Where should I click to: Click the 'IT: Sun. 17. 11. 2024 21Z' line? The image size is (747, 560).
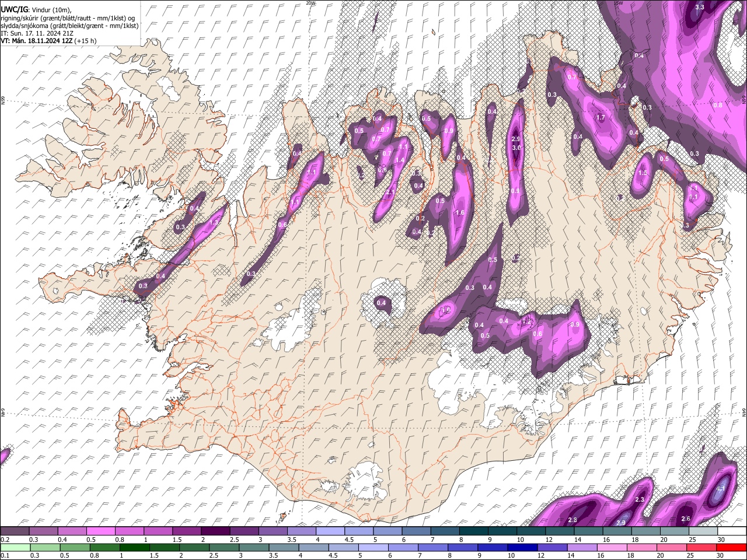[36, 33]
